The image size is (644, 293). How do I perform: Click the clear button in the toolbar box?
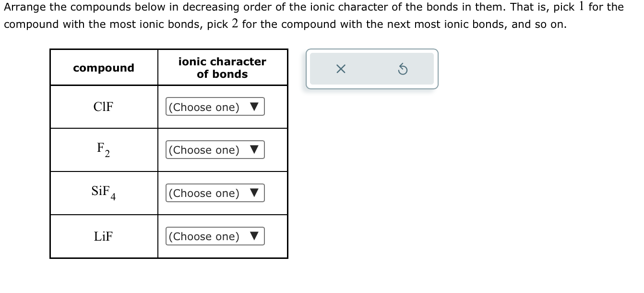click(341, 69)
